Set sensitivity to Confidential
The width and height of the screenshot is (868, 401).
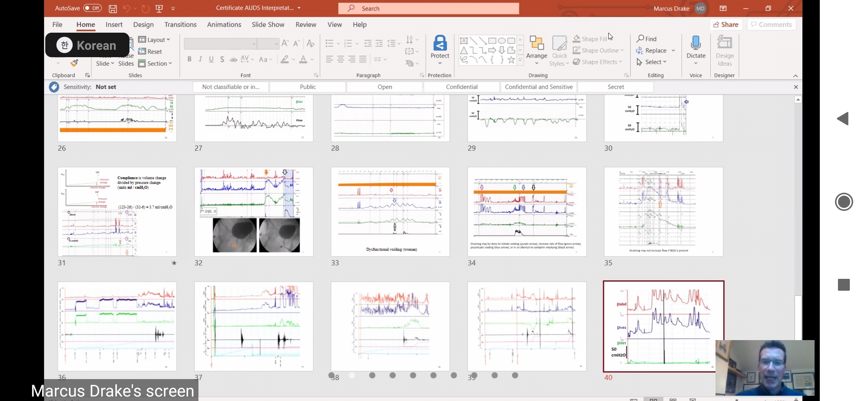(461, 87)
